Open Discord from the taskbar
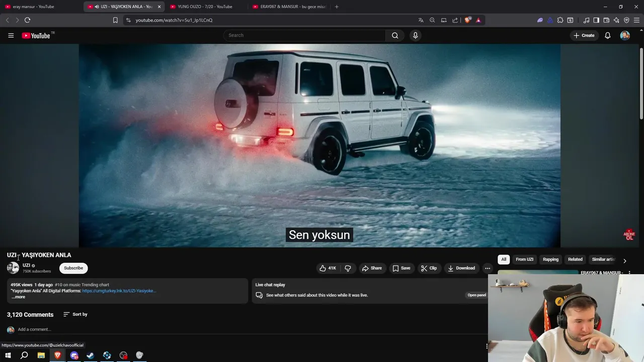The image size is (644, 362). pyautogui.click(x=74, y=355)
